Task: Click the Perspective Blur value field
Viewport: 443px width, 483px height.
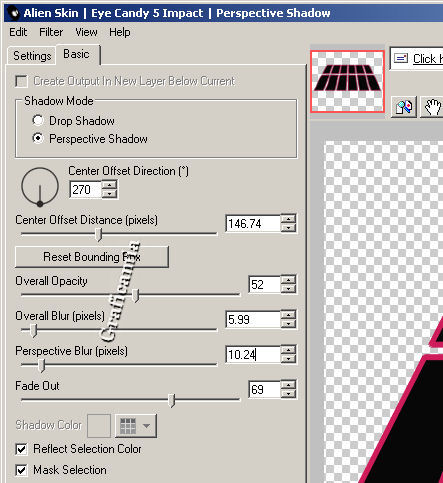Action: tap(253, 354)
